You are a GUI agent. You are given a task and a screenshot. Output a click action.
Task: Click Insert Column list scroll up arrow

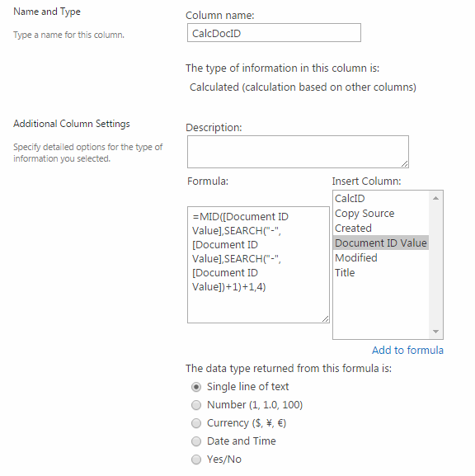pyautogui.click(x=436, y=198)
